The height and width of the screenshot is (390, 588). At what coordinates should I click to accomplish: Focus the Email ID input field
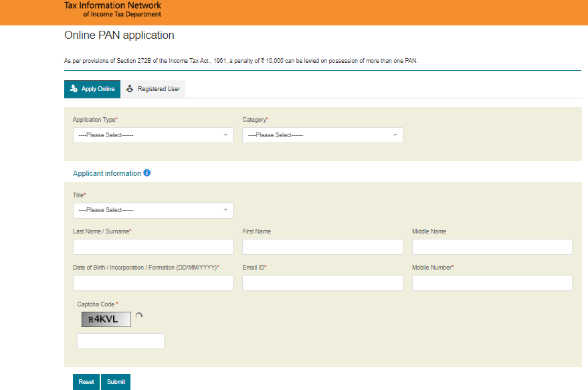[322, 283]
